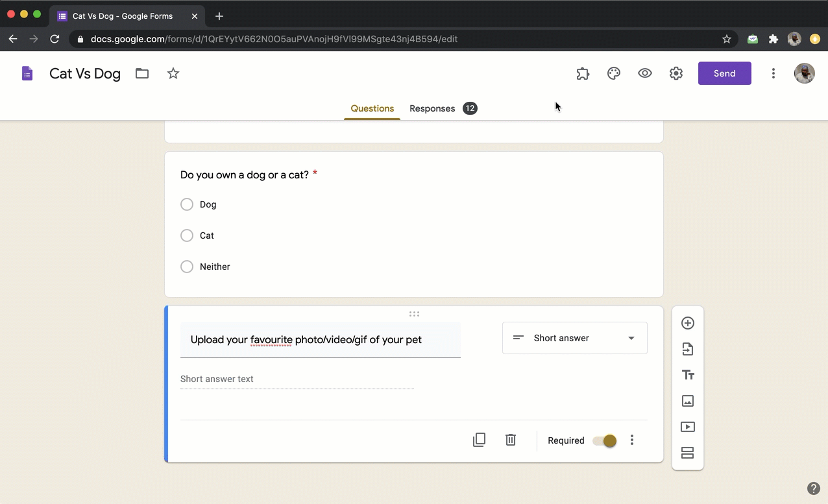Open the form's three-dot menu beside Send
The height and width of the screenshot is (504, 828).
tap(773, 73)
